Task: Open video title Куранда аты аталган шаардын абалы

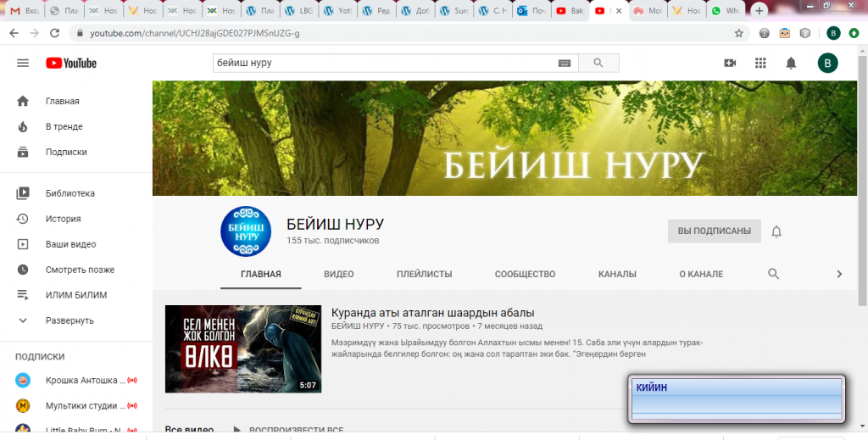Action: click(x=432, y=313)
